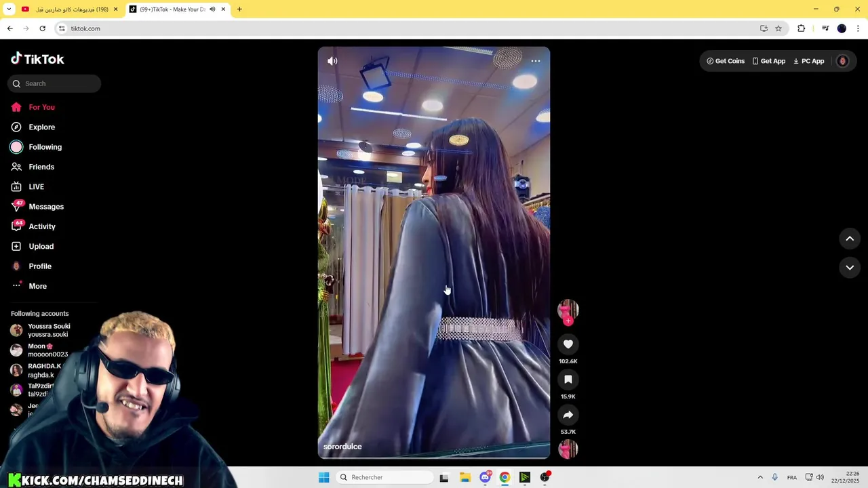
Task: Reload the TikTok page
Action: (42, 28)
